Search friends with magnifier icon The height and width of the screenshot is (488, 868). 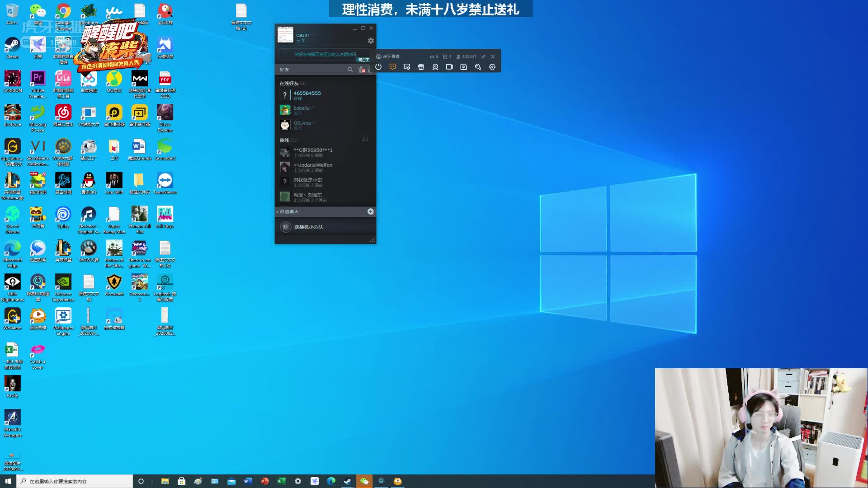(350, 70)
